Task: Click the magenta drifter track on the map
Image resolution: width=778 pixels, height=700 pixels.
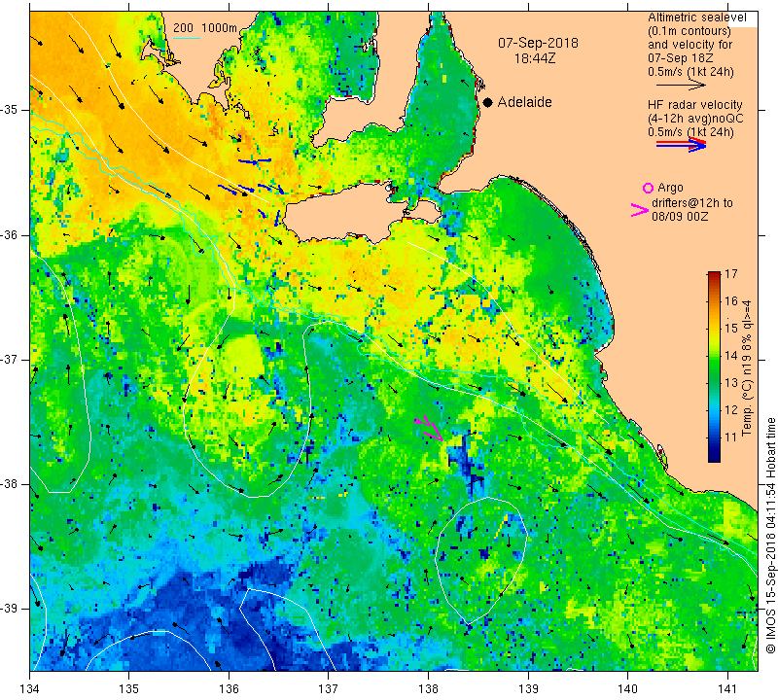Action: pyautogui.click(x=428, y=428)
